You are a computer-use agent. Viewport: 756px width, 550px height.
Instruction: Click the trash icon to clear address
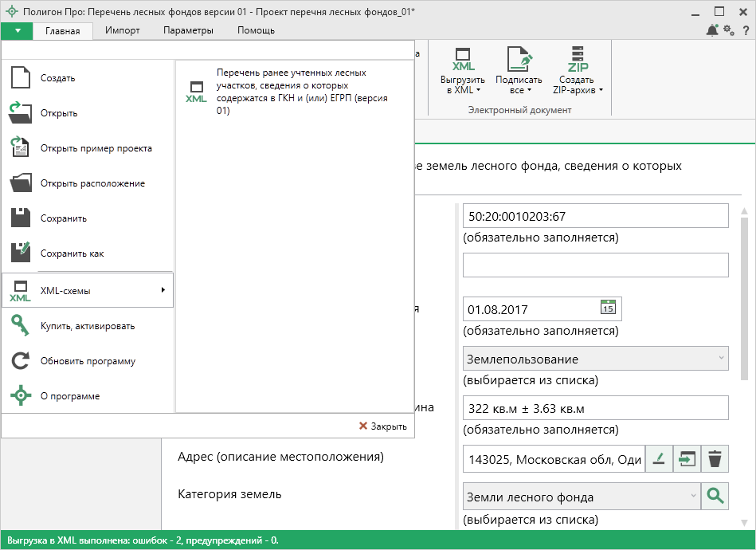(715, 458)
